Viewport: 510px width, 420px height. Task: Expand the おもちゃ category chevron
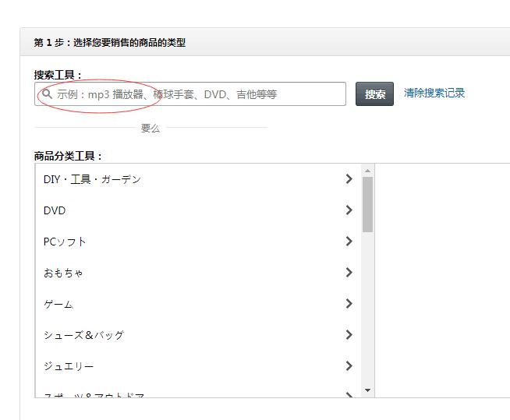tap(349, 273)
